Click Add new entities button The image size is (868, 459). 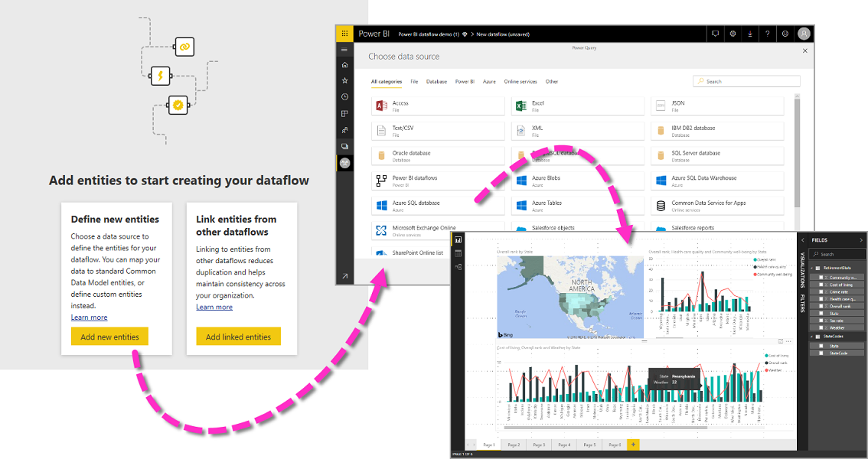(x=109, y=337)
